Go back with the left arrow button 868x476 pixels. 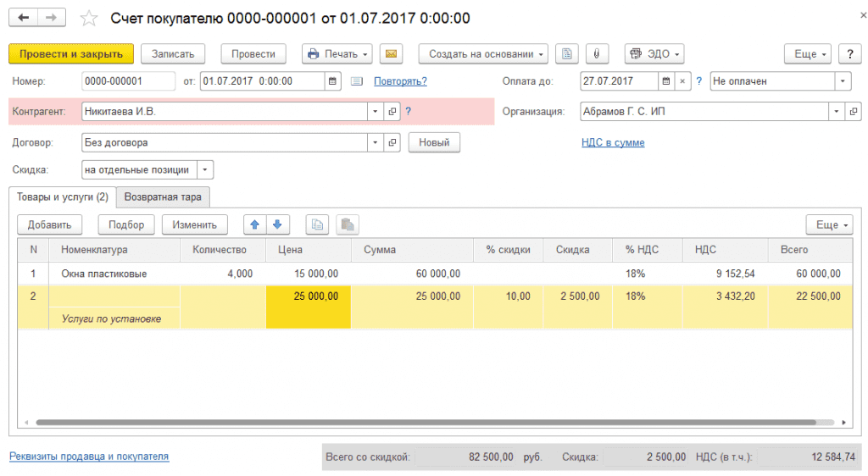pos(23,18)
